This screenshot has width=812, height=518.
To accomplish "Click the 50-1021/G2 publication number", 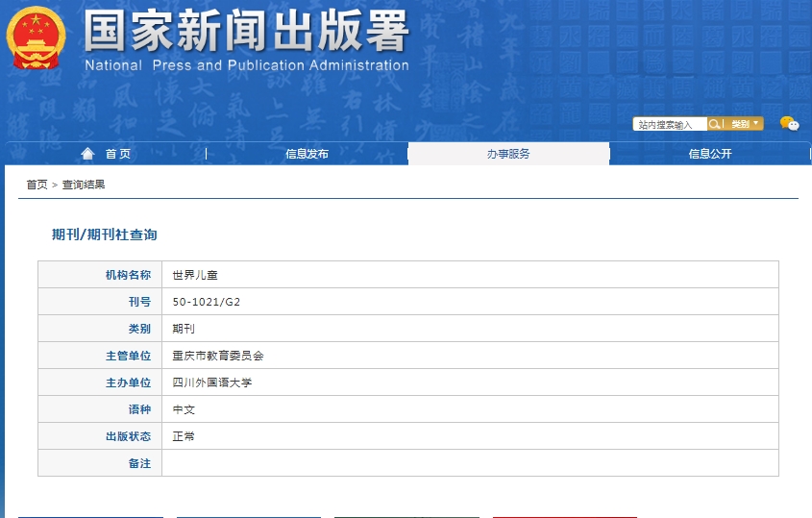I will tap(206, 302).
